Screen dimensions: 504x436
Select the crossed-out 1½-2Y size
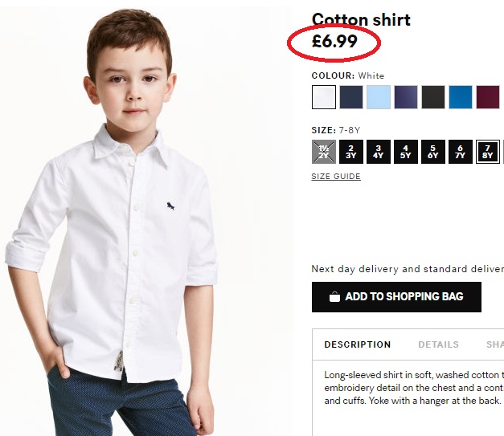[324, 152]
